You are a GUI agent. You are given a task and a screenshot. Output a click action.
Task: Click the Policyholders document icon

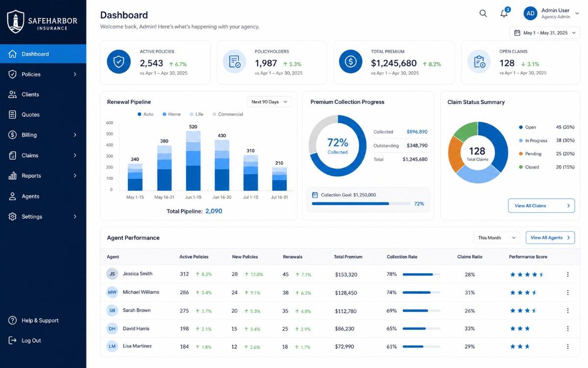[234, 62]
